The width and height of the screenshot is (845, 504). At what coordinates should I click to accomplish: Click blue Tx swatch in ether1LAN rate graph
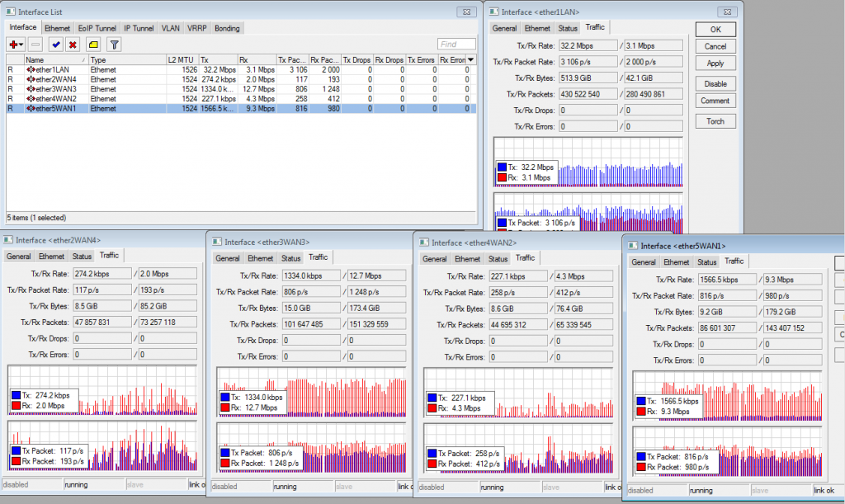(x=502, y=167)
